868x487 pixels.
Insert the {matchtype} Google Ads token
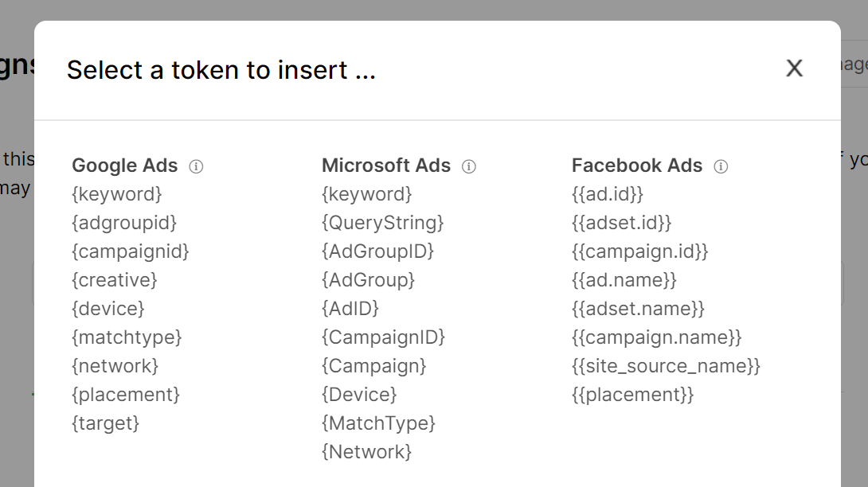click(127, 337)
